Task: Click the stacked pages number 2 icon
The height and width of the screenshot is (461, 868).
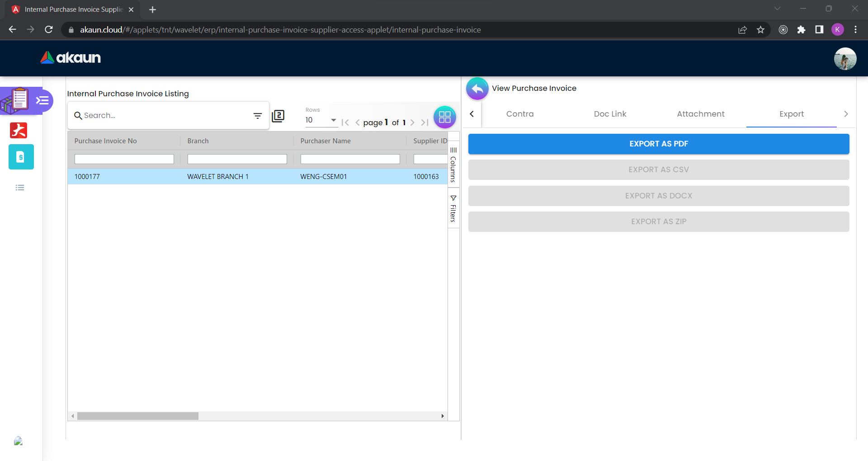Action: 278,116
